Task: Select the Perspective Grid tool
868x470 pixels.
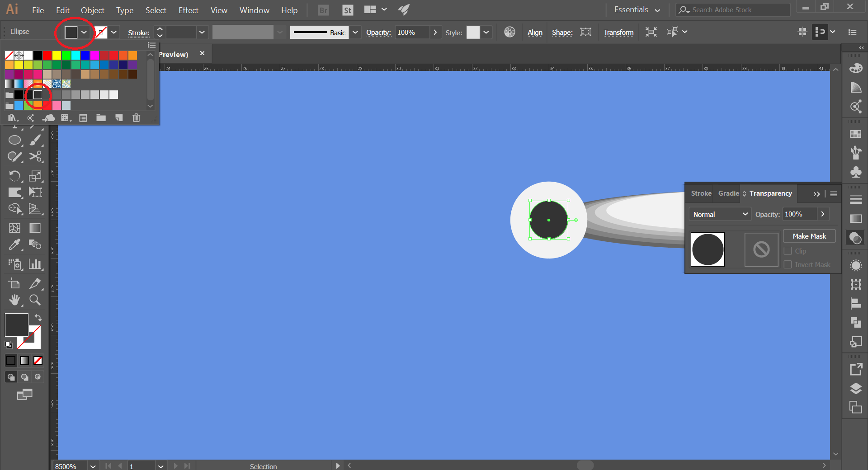Action: pos(35,209)
